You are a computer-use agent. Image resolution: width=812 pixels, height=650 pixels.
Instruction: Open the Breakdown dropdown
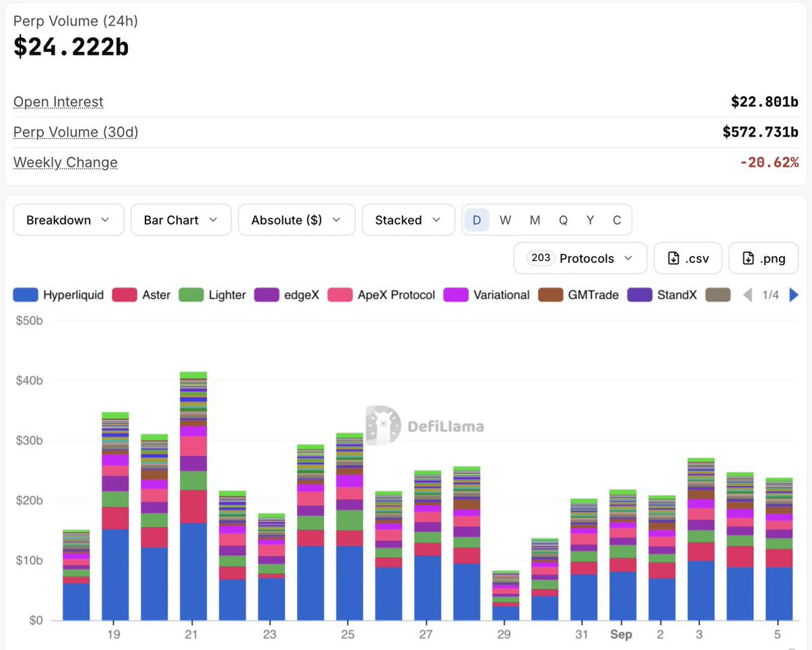tap(68, 220)
